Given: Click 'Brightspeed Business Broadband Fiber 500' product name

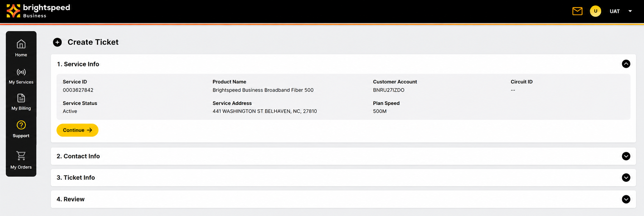Looking at the screenshot, I should click(263, 90).
